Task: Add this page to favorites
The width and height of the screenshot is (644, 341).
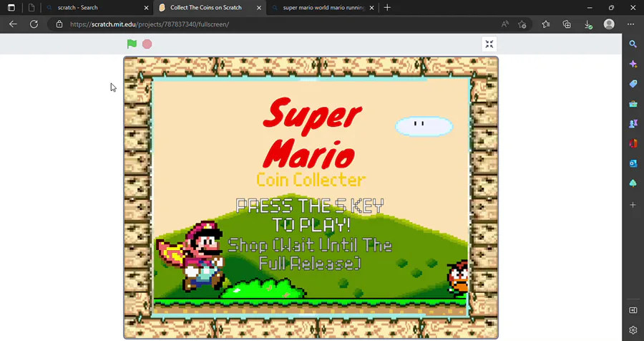Action: [522, 24]
